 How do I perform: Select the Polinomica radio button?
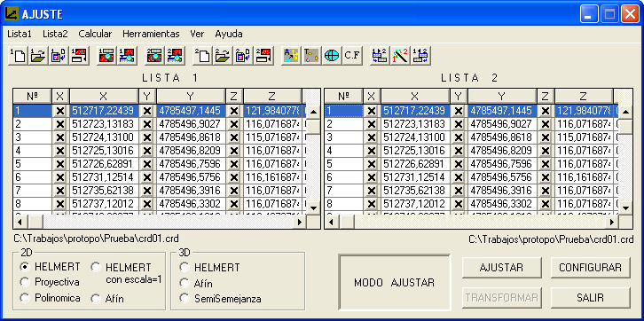[26, 298]
